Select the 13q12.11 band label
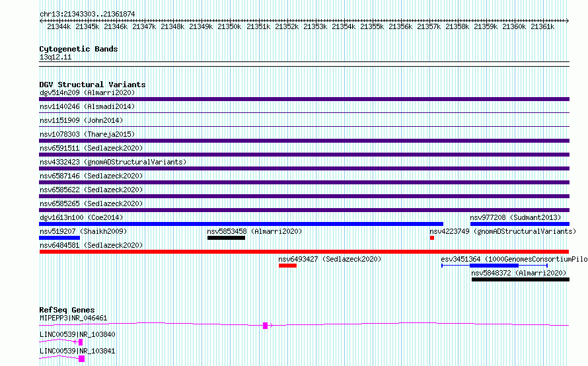The height and width of the screenshot is (366, 588). click(x=55, y=57)
